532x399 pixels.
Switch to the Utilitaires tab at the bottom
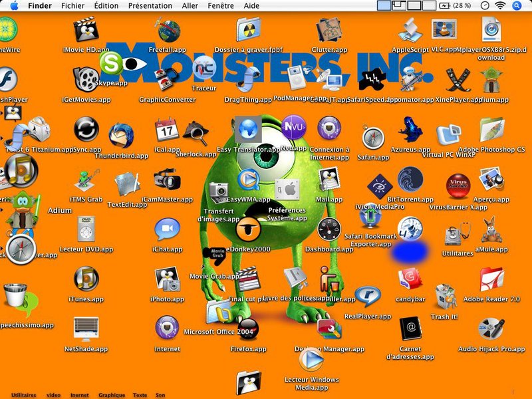coord(24,395)
